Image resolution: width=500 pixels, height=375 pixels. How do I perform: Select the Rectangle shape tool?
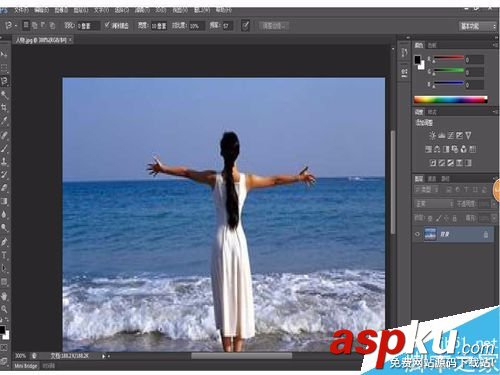coord(4,282)
